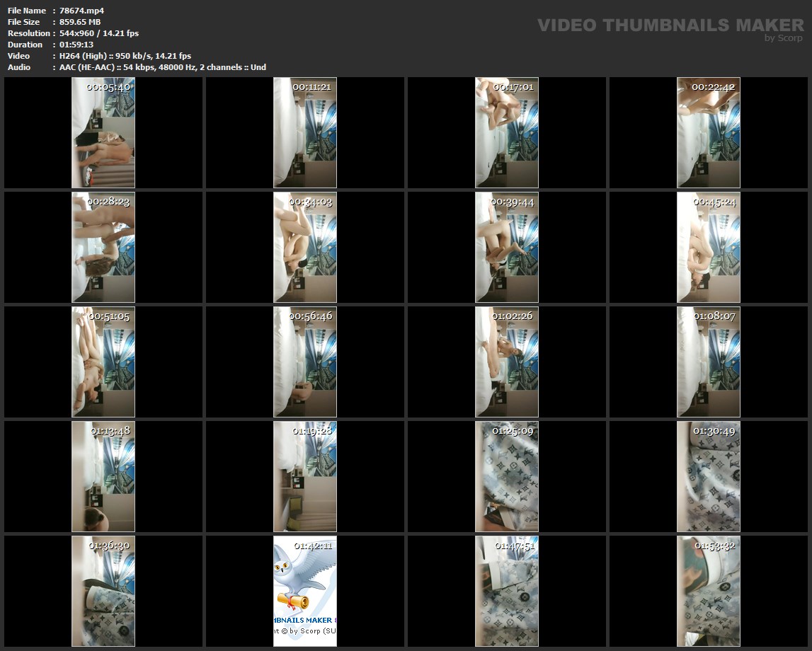Click the AAC audio info line
This screenshot has width=812, height=651.
pyautogui.click(x=162, y=67)
